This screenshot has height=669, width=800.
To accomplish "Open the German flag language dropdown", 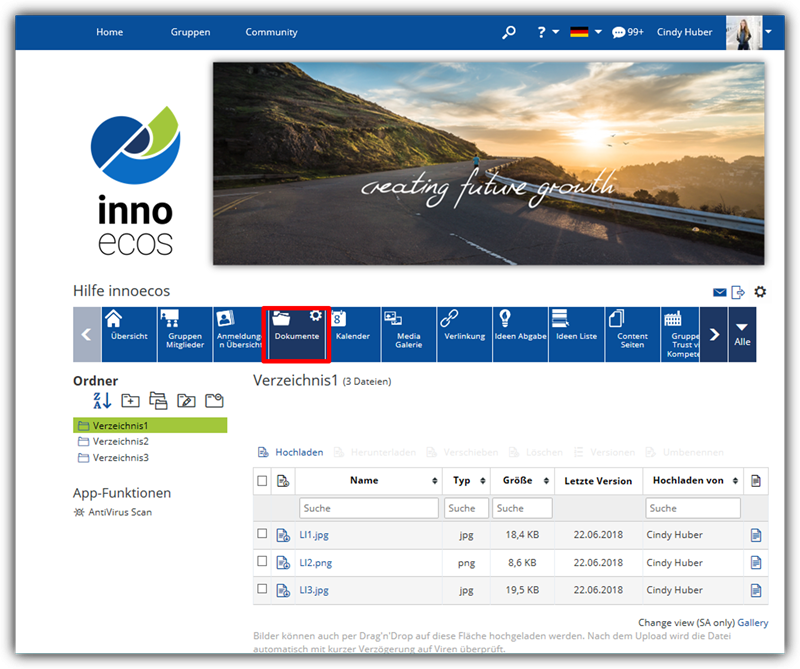I will pyautogui.click(x=585, y=32).
